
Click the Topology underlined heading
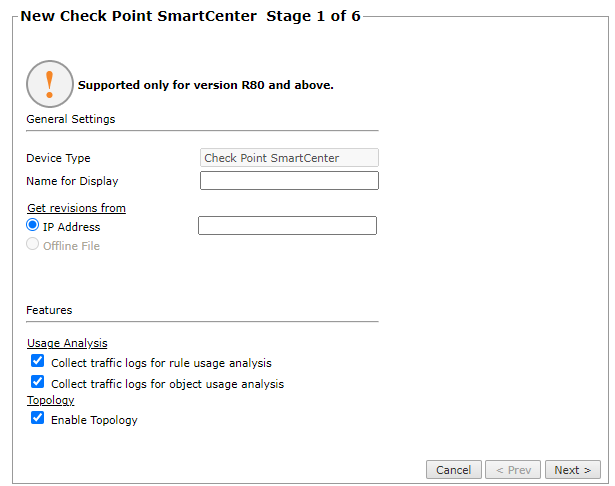point(50,400)
